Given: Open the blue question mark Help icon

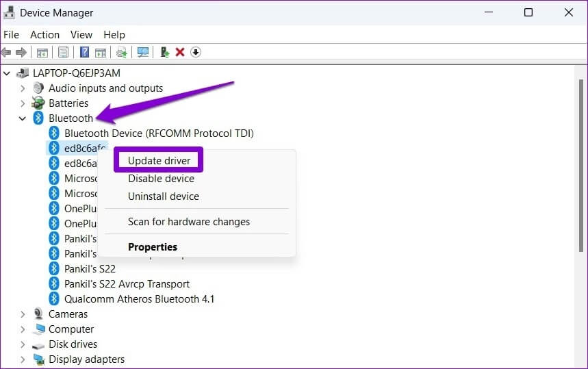Looking at the screenshot, I should (x=85, y=52).
